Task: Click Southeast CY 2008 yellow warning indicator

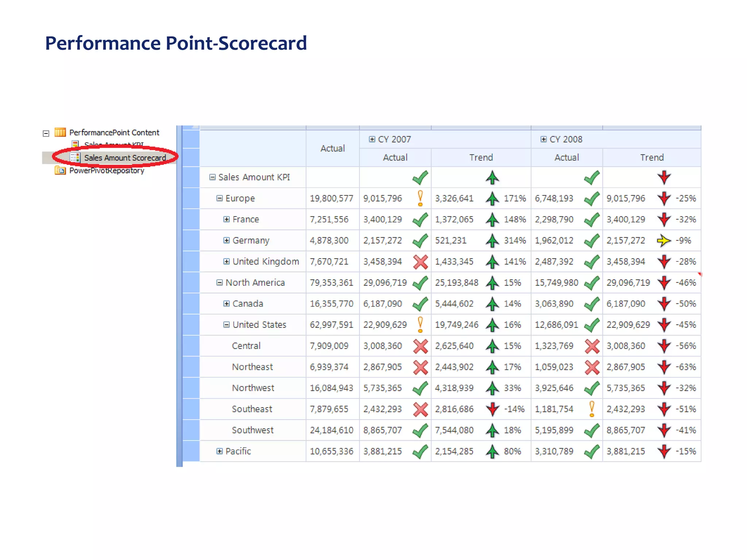Action: click(x=592, y=409)
